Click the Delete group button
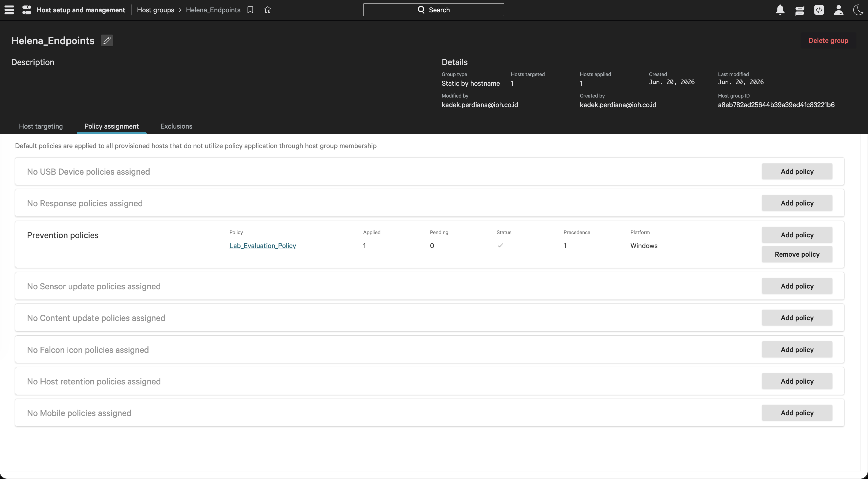 click(x=829, y=40)
